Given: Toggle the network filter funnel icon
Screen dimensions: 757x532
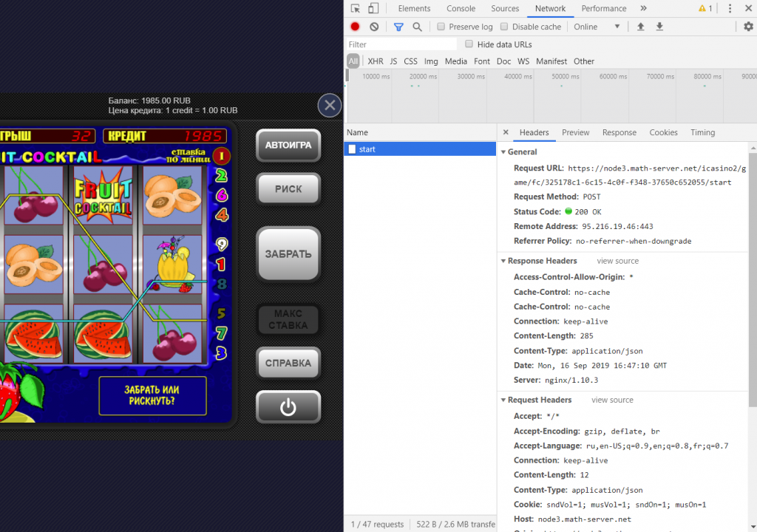Looking at the screenshot, I should pos(398,27).
